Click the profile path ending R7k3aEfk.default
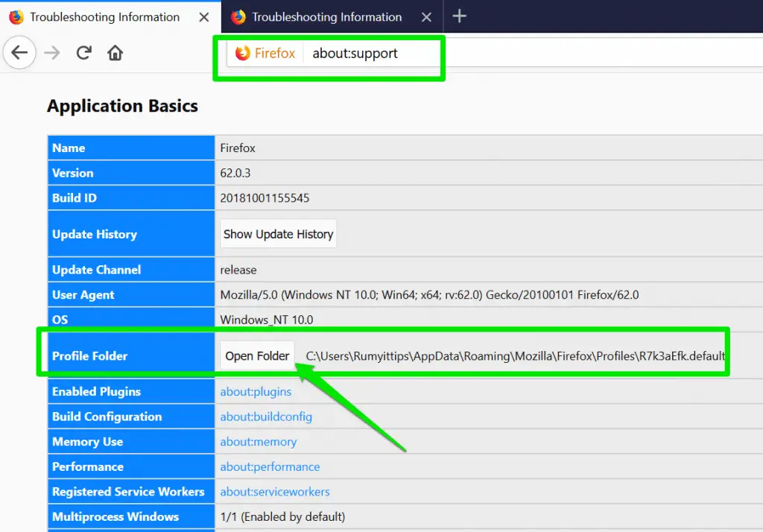 click(516, 356)
